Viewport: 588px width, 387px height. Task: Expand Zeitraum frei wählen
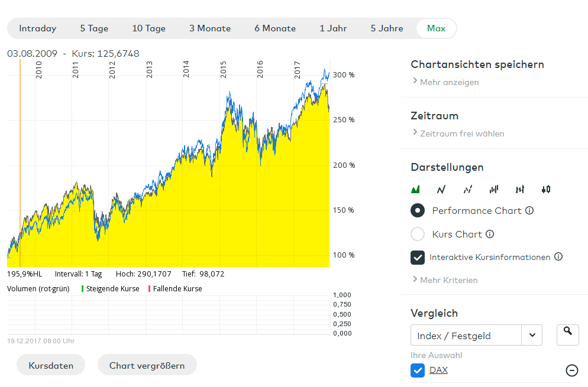461,134
